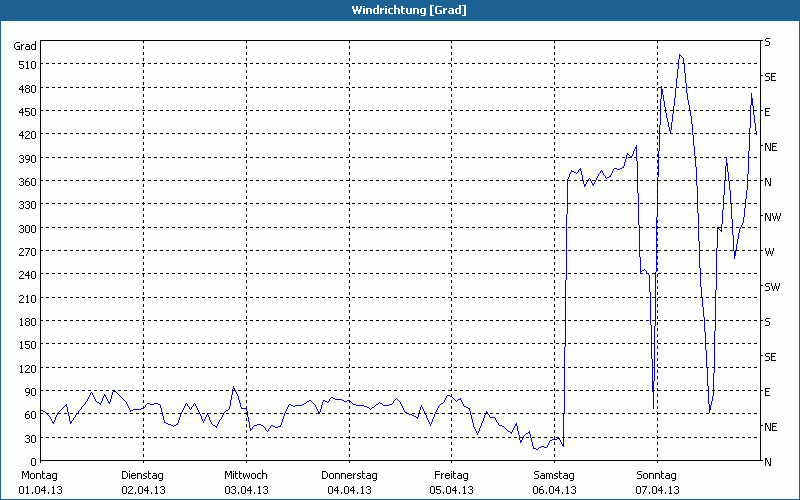800x500 pixels.
Task: Select the 150 y-axis tick label
Action: pyautogui.click(x=28, y=345)
